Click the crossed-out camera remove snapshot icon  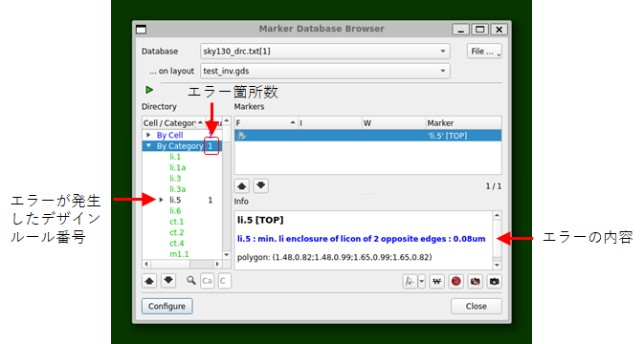[x=476, y=281]
